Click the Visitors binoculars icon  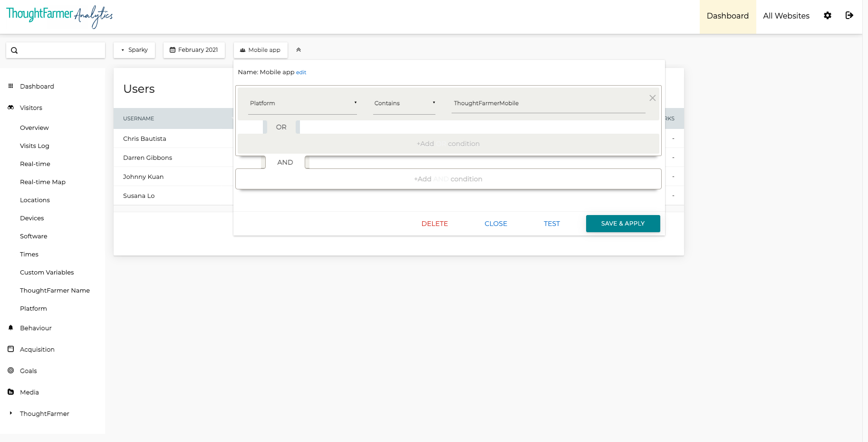click(x=11, y=108)
